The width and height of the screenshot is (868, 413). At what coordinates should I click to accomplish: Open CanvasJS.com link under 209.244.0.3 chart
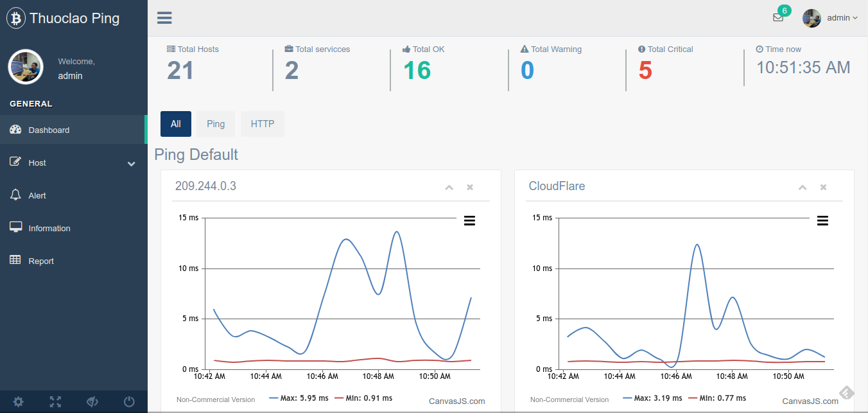tap(457, 401)
